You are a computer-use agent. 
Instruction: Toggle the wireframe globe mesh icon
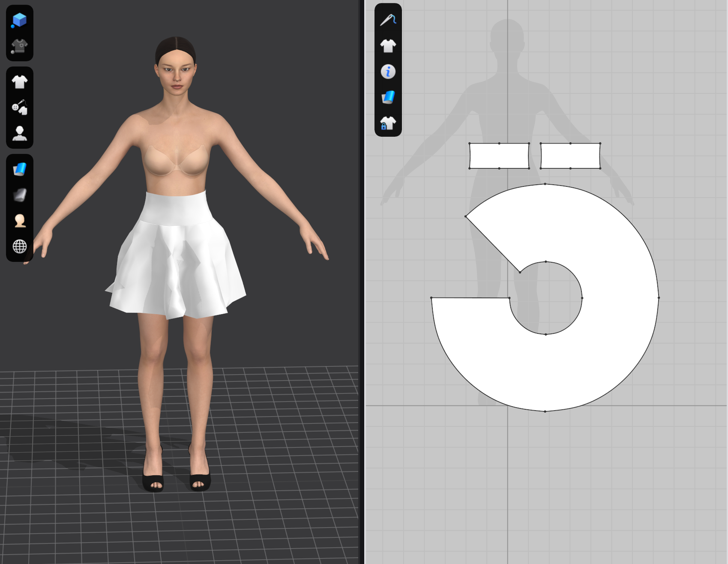19,246
